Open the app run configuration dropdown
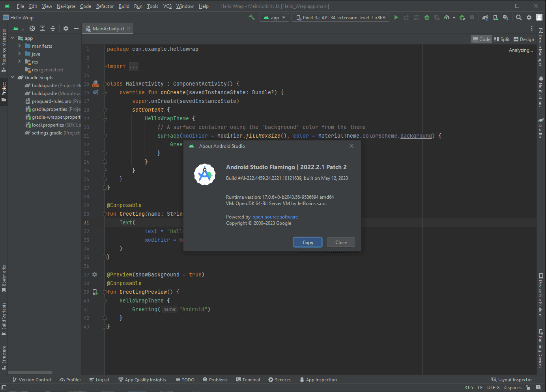Image resolution: width=546 pixels, height=392 pixels. (x=275, y=17)
